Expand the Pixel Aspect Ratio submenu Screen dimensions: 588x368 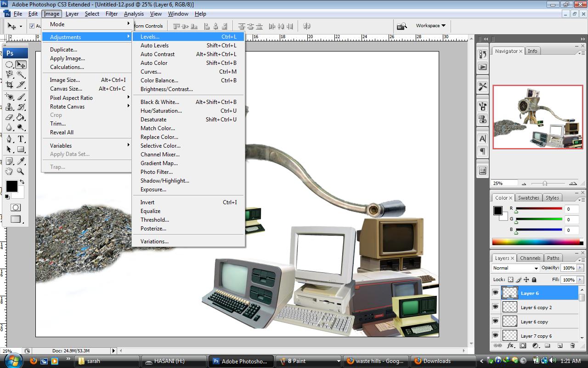(x=87, y=98)
